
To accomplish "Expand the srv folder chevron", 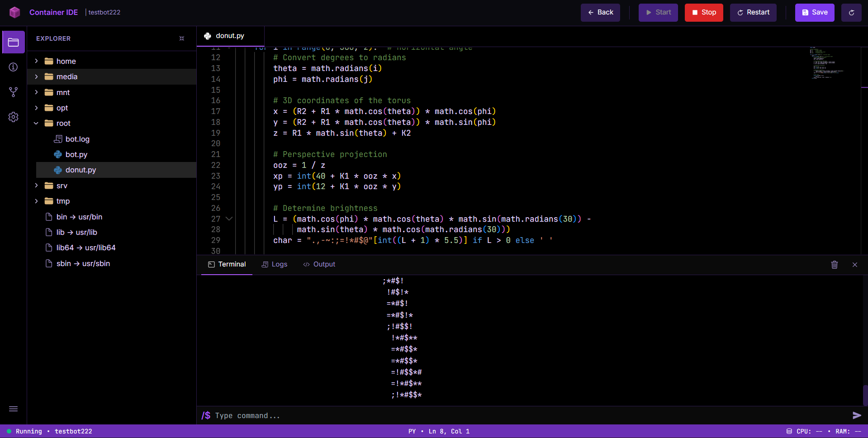I will click(x=36, y=186).
